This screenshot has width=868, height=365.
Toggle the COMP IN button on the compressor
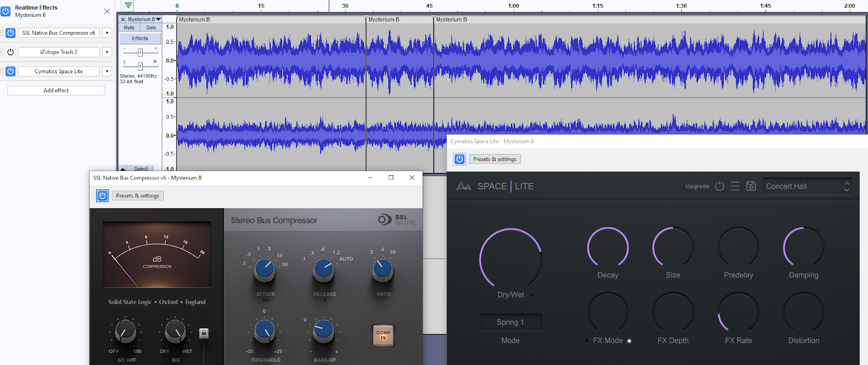383,335
